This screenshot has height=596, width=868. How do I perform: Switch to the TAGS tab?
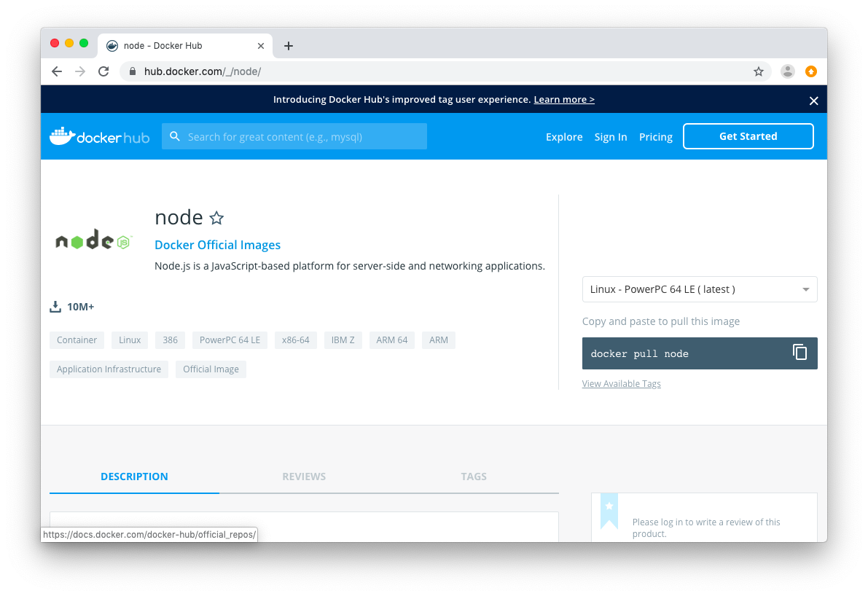pos(474,477)
